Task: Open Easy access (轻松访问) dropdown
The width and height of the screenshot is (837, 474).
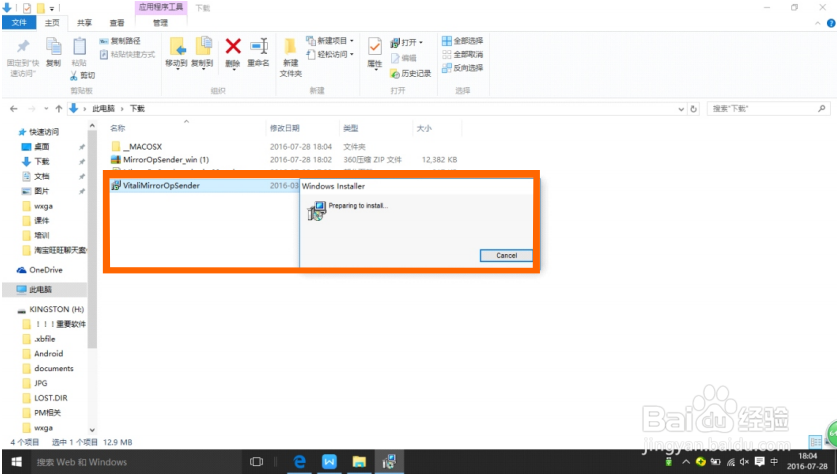Action: coord(330,54)
